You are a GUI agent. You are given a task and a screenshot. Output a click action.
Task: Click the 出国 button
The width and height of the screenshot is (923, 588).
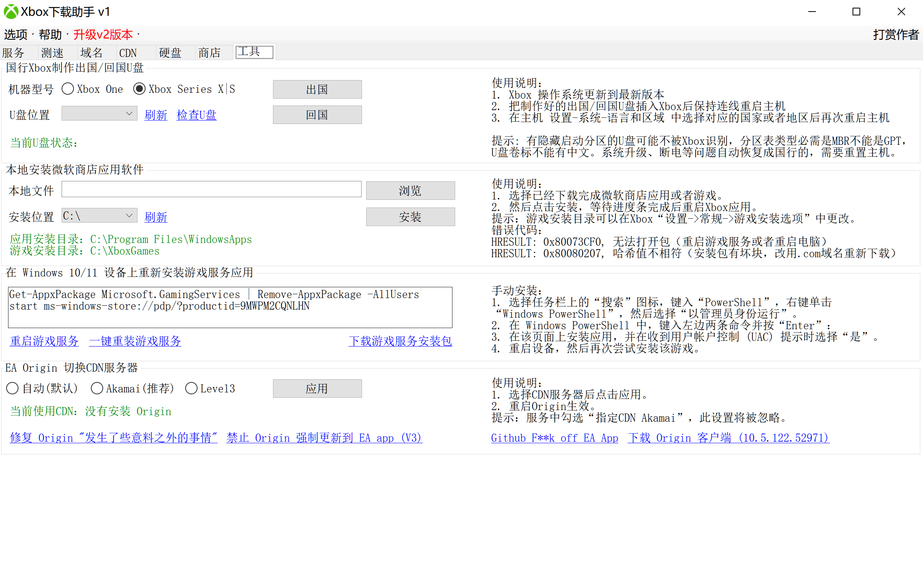[317, 89]
